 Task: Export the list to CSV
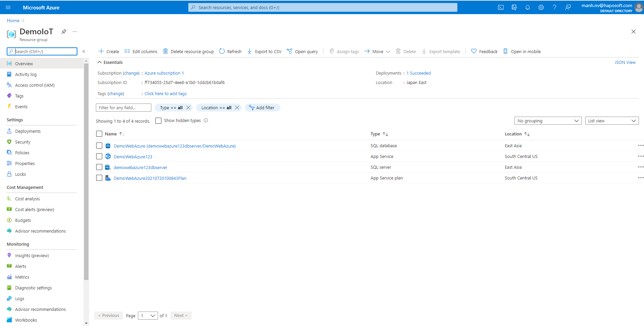[x=264, y=51]
